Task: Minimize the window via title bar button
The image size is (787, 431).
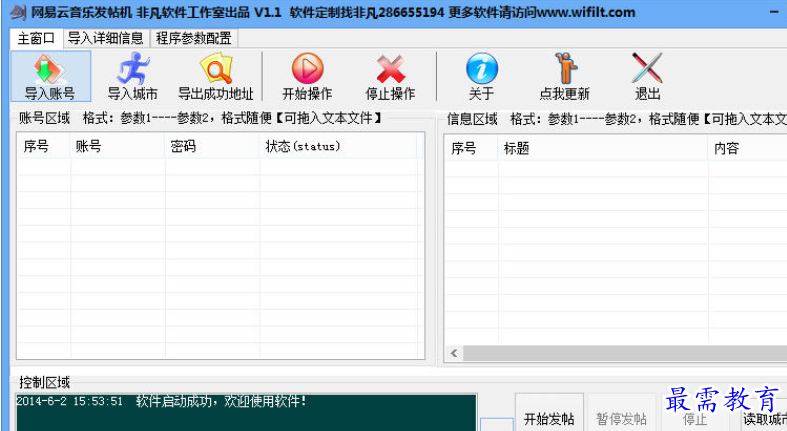Action: point(774,12)
